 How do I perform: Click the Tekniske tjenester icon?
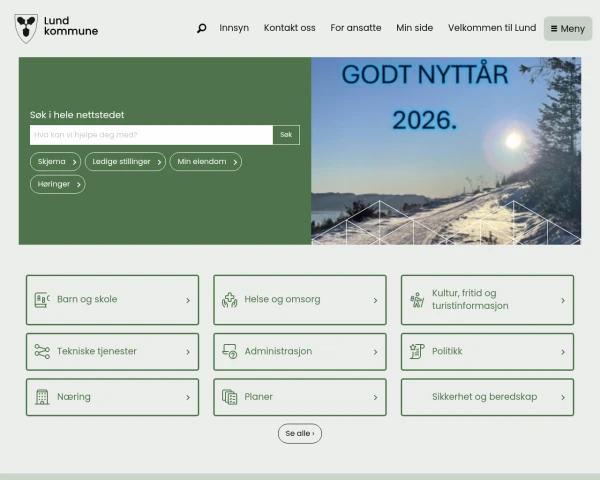coord(42,352)
